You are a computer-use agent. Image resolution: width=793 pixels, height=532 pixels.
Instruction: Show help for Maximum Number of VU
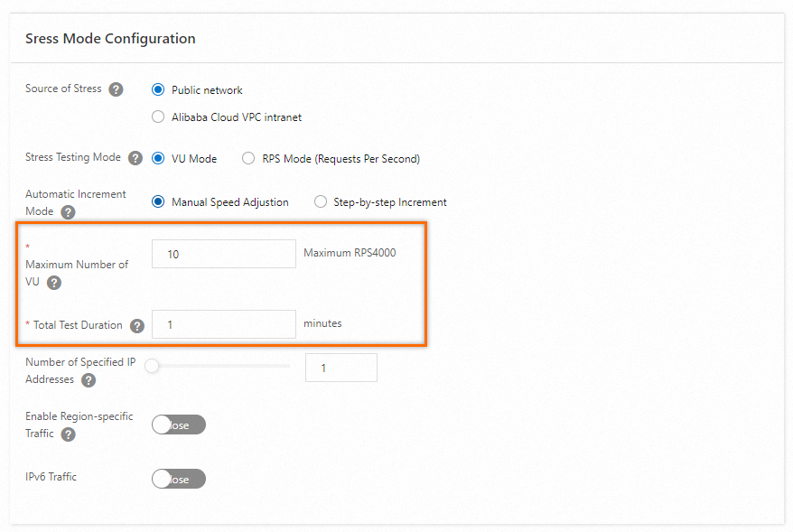(54, 283)
